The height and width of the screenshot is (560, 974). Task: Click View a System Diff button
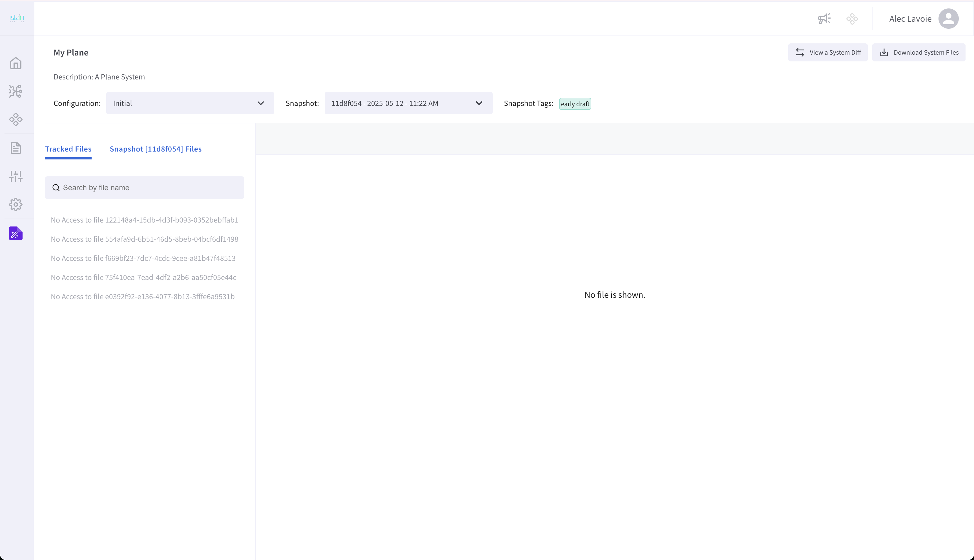point(828,52)
